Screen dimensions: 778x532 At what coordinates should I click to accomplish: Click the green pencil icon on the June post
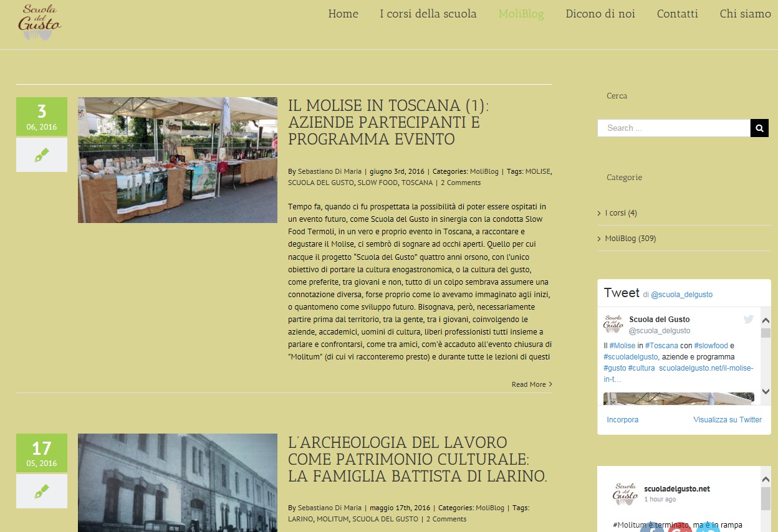coord(41,154)
